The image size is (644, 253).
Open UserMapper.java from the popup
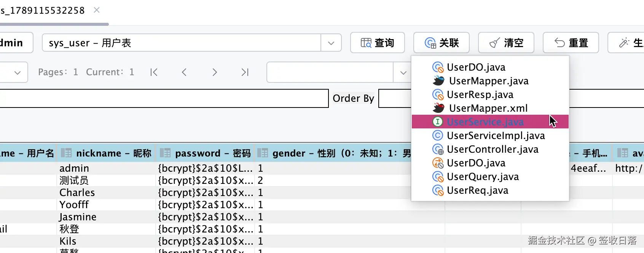[490, 81]
